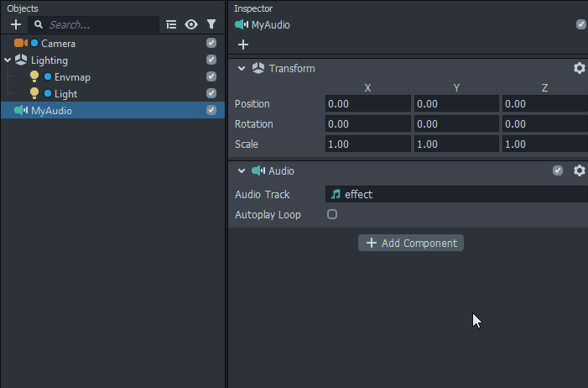Open the hierarchy list view icon
The image size is (588, 388).
pos(171,25)
